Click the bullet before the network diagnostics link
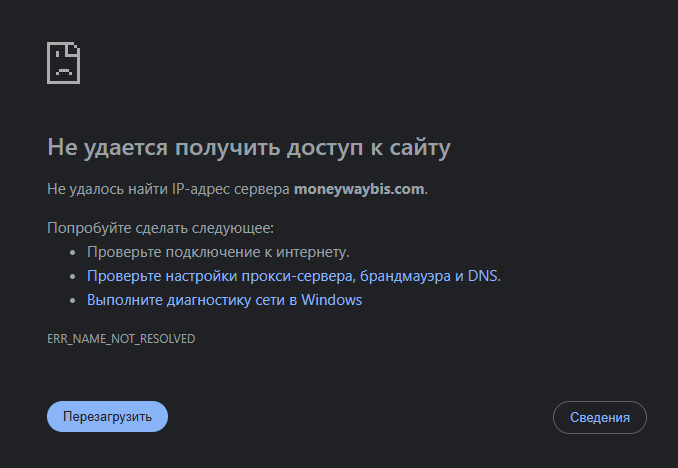This screenshot has width=678, height=468. (73, 300)
